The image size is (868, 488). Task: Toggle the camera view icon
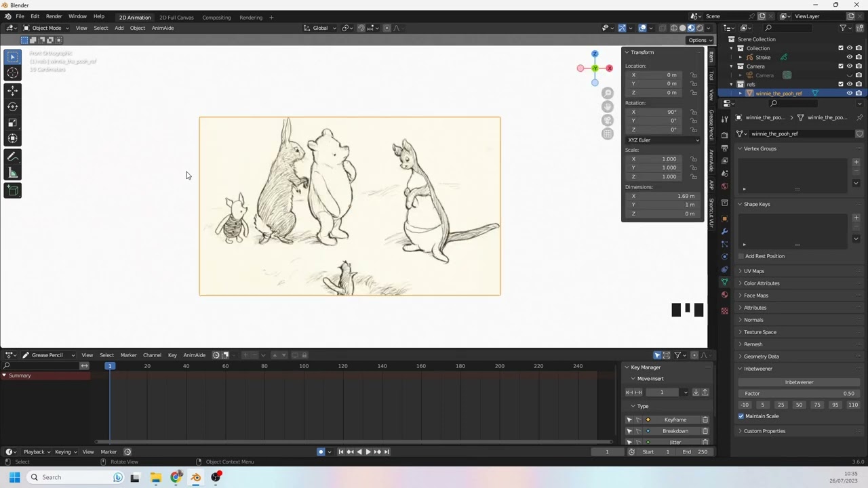[x=608, y=120]
